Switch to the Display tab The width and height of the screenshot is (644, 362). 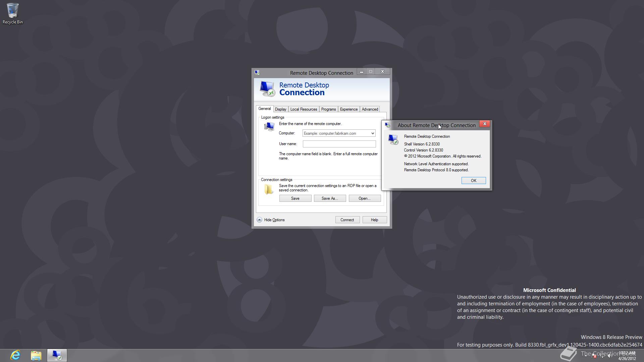(x=281, y=109)
